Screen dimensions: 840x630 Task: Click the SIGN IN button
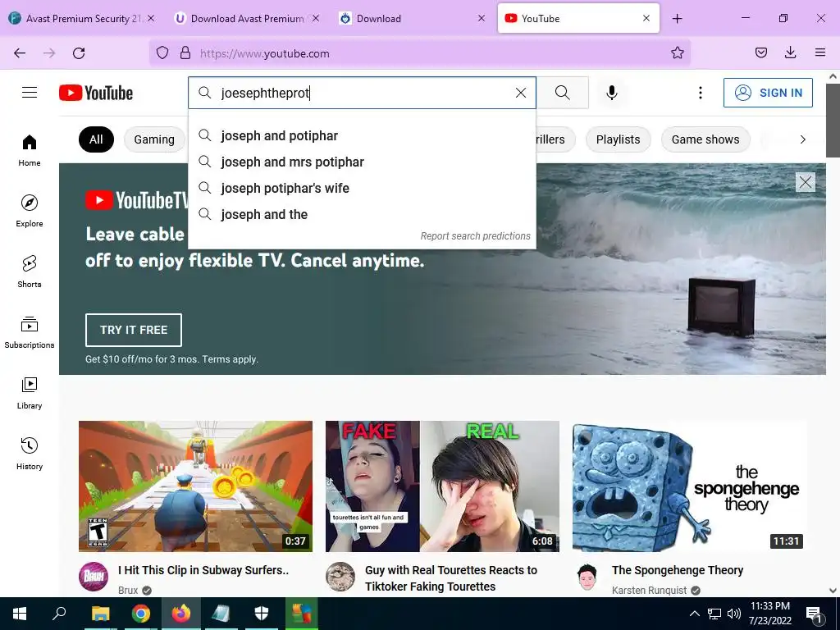click(768, 93)
